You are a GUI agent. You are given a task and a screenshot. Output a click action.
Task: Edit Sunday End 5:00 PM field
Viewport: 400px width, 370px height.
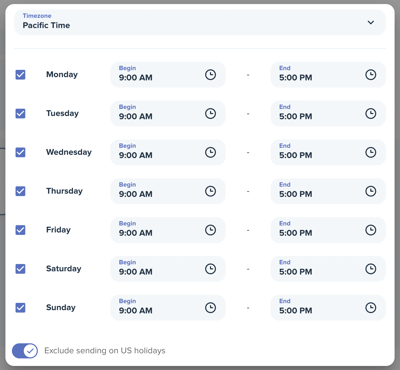point(328,308)
